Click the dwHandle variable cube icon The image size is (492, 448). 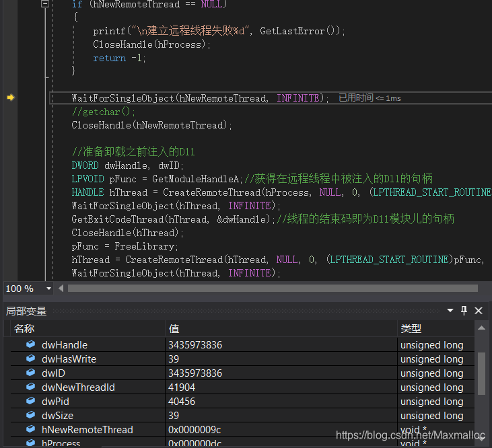30,344
